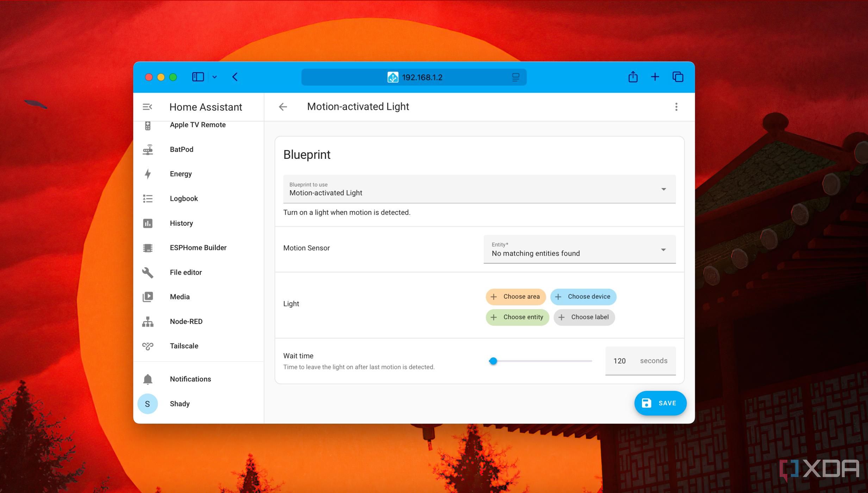Select Tailscale in sidebar
This screenshot has width=868, height=493.
[x=184, y=346]
